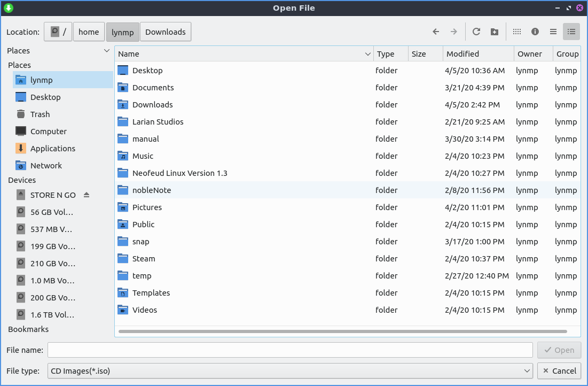Open the File type combo box

click(x=291, y=370)
